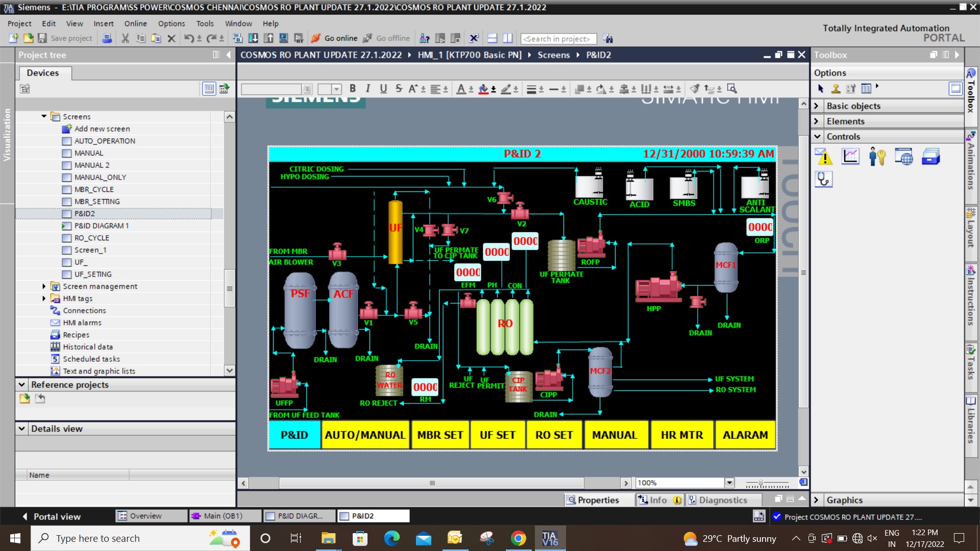Adjust the zoom slider handle
980x551 pixels.
[761, 483]
